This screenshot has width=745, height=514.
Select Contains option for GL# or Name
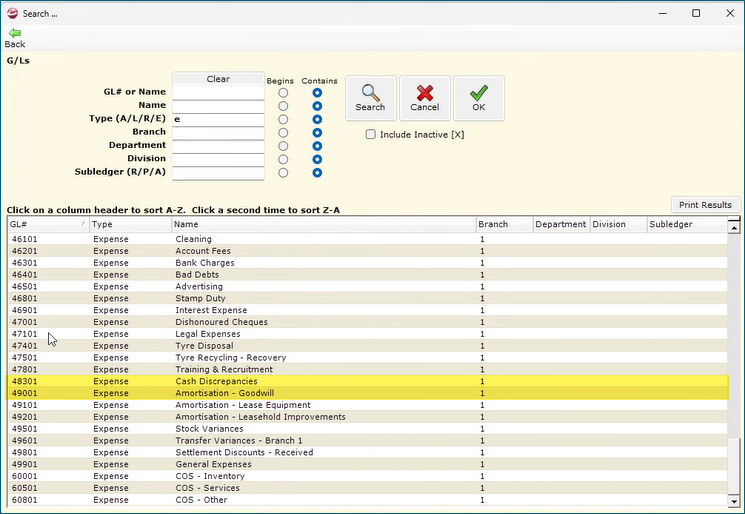point(317,93)
